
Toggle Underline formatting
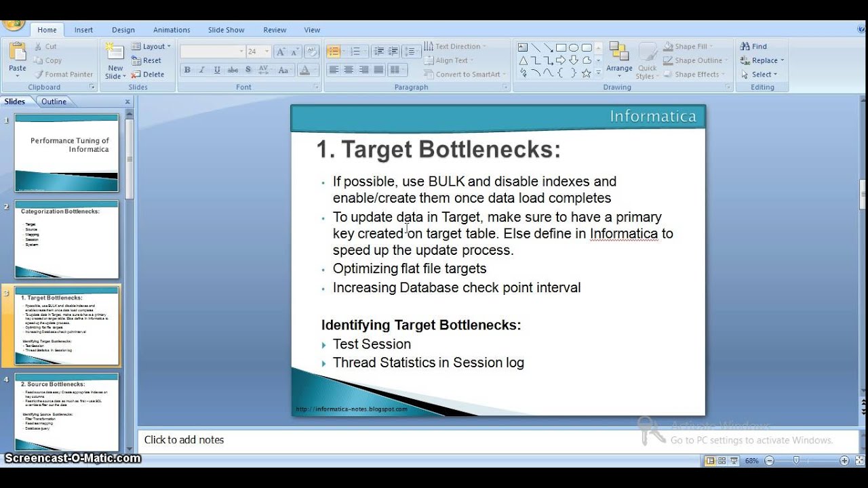pyautogui.click(x=217, y=70)
